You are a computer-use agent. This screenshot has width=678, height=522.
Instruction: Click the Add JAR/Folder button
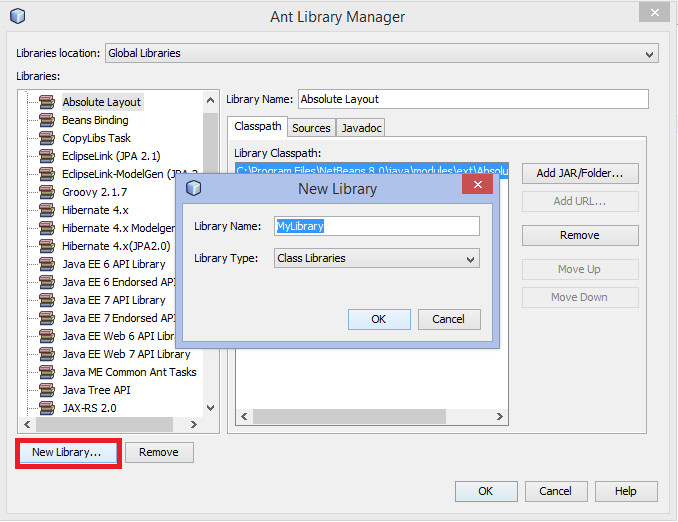(x=579, y=173)
